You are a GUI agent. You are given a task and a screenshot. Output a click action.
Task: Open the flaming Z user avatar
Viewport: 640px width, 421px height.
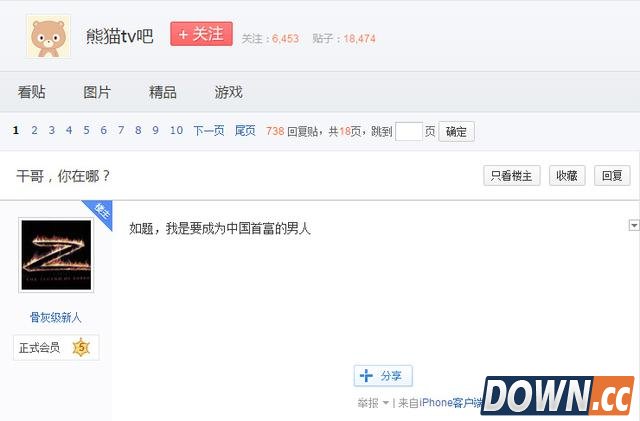click(56, 255)
